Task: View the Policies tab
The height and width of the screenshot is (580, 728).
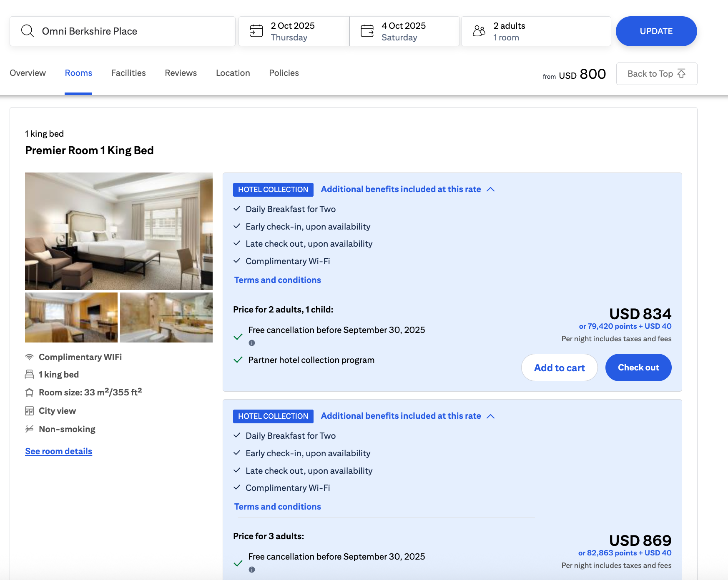Action: click(x=284, y=73)
